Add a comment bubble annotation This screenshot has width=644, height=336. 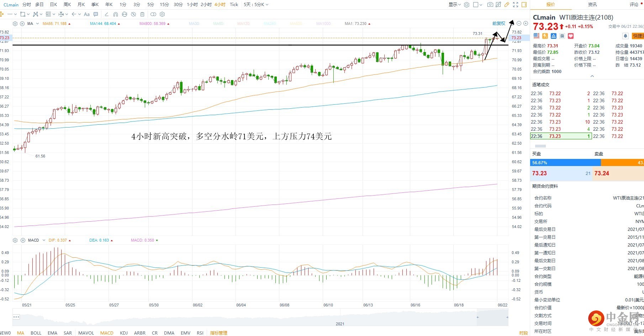(96, 14)
